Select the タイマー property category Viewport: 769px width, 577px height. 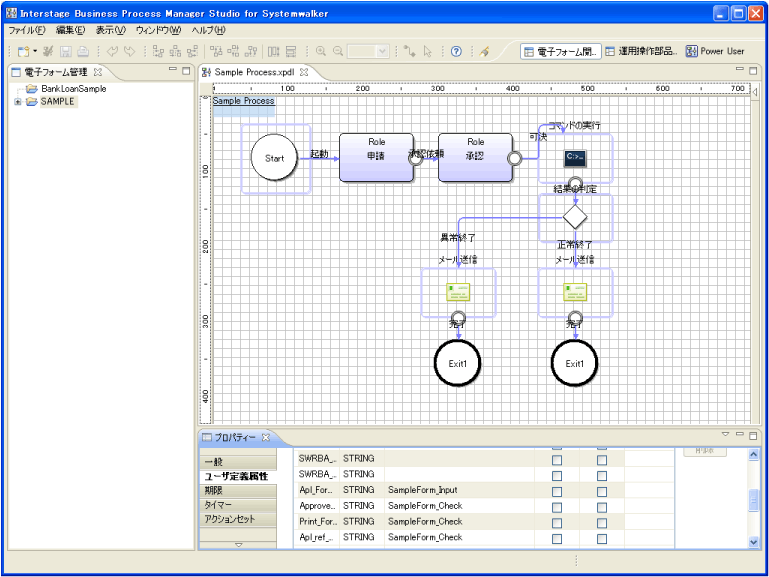click(238, 504)
